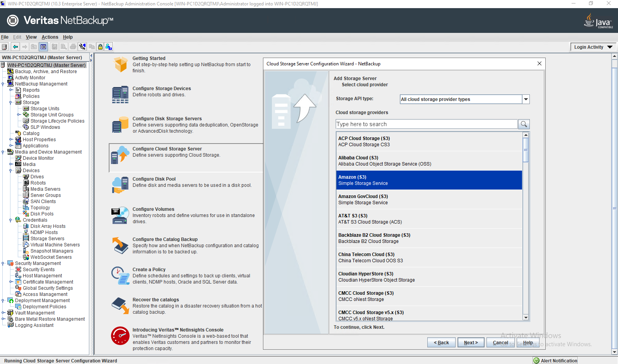Viewport: 618px width, 364px height.
Task: Click the Alert Notification status bar icon
Action: point(536,361)
